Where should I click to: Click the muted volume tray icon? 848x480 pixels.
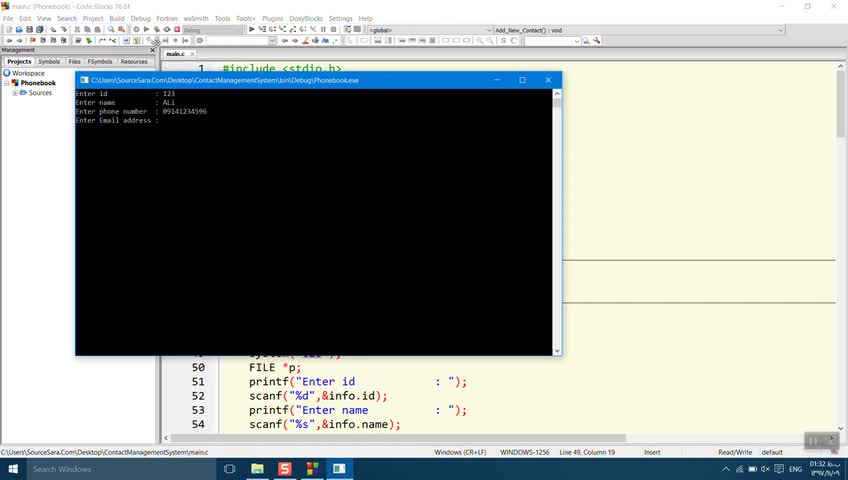[x=765, y=469]
